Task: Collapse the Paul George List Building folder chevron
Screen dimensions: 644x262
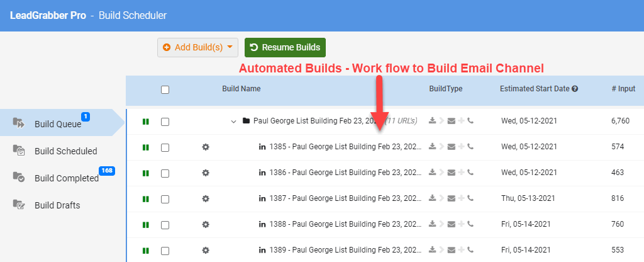Action: (x=233, y=122)
